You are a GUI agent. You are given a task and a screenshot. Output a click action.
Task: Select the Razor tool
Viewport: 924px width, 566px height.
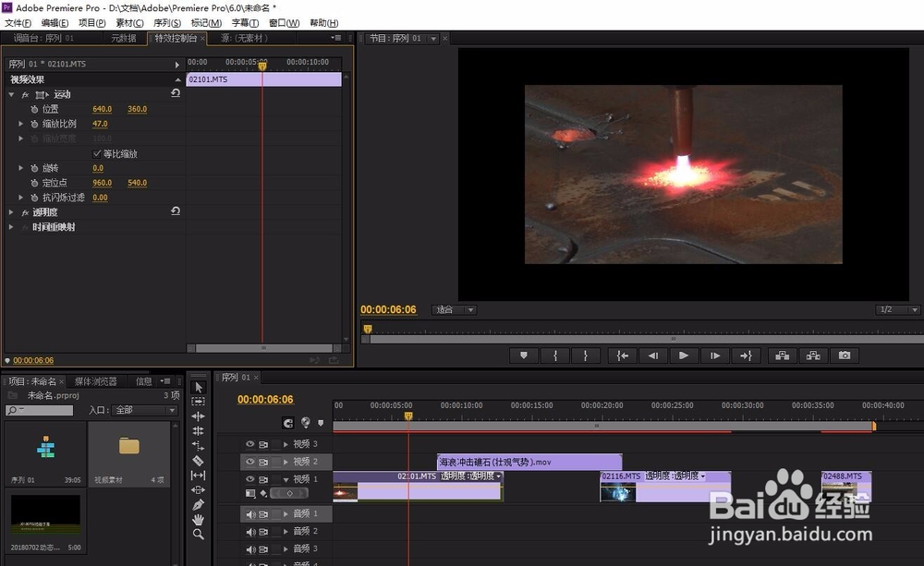198,461
